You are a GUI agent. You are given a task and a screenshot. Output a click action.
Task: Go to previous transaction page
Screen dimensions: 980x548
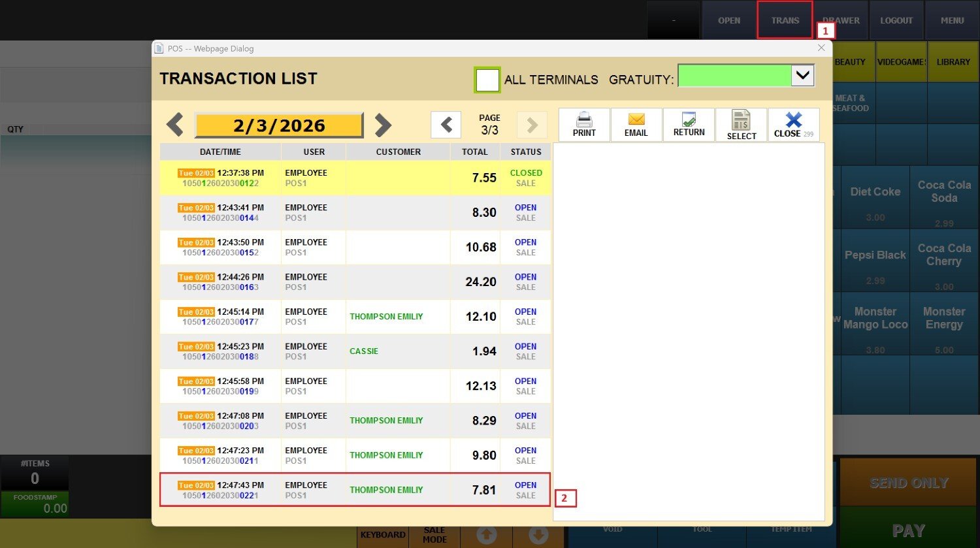click(446, 124)
